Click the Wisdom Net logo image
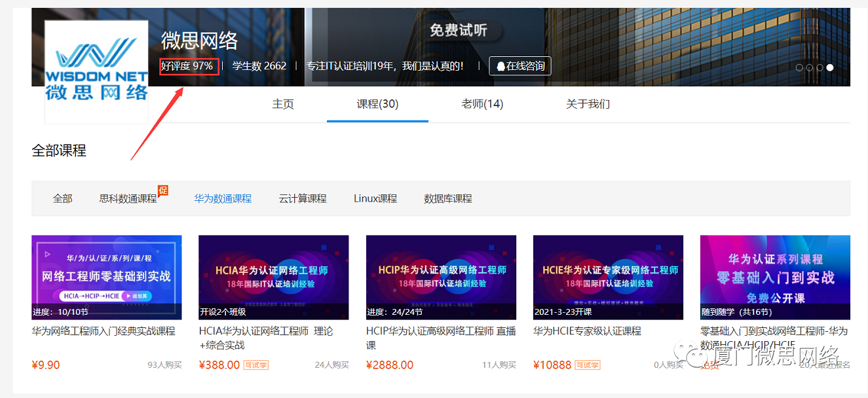Viewport: 868px width, 398px height. pyautogui.click(x=96, y=72)
